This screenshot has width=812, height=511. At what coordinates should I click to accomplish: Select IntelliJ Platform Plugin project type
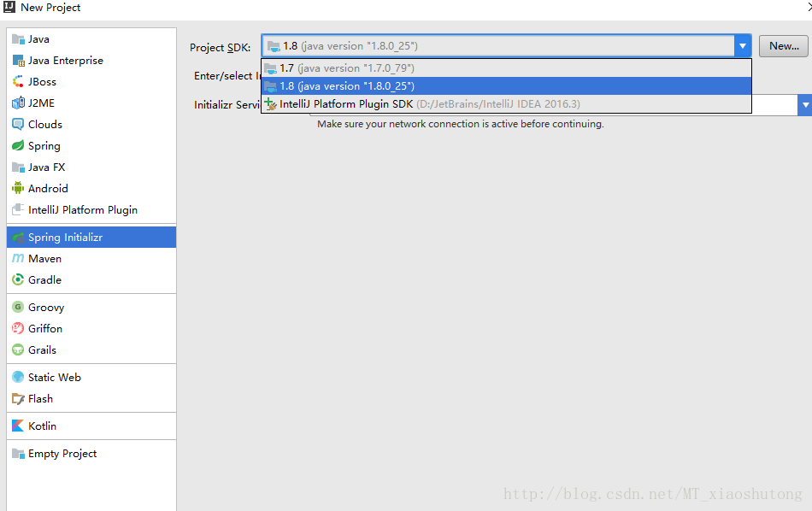pyautogui.click(x=83, y=209)
